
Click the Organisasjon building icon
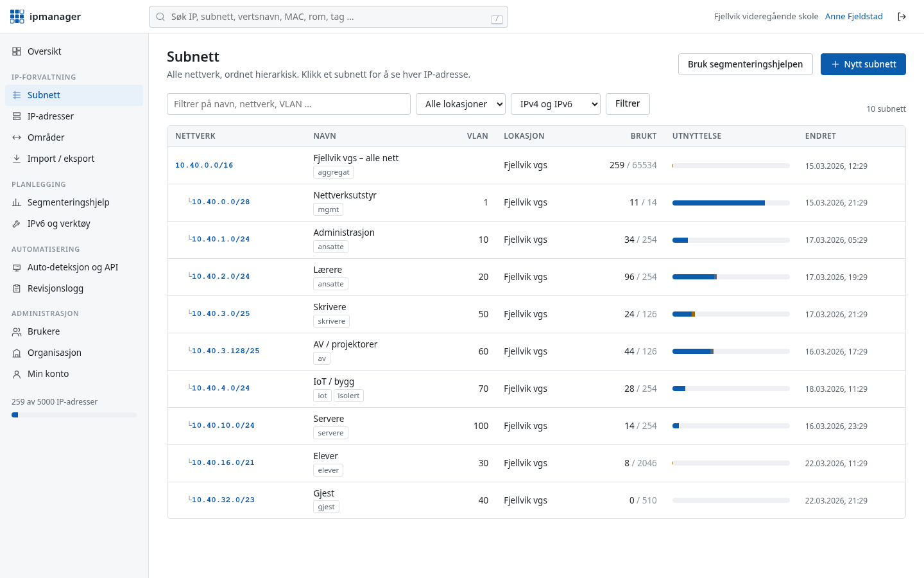coord(17,353)
